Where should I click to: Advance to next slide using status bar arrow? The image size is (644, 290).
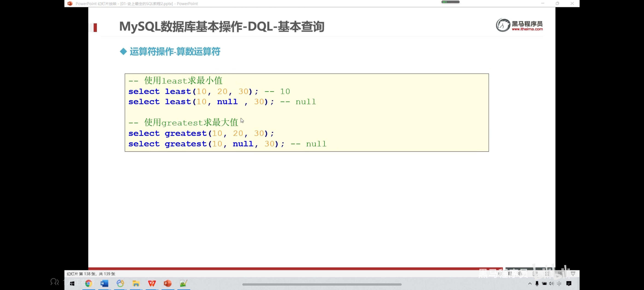tap(520, 273)
